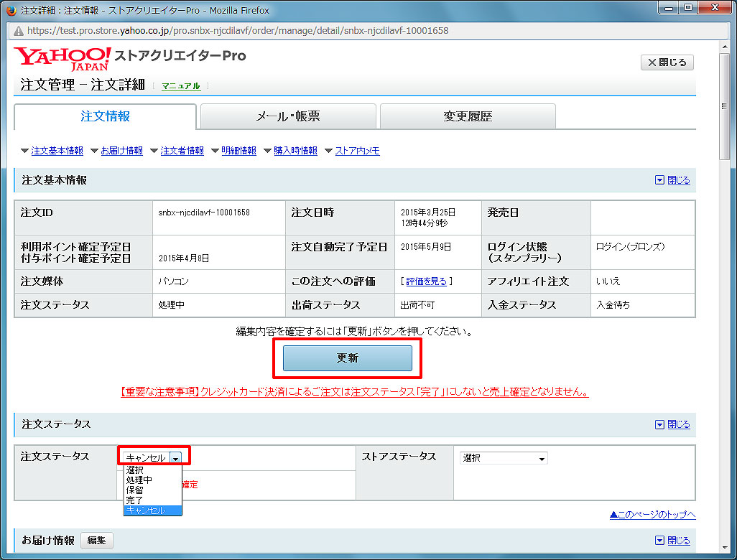Viewport: 737px width, 560px height.
Task: Choose 保留 from the order status list
Action: [x=134, y=490]
